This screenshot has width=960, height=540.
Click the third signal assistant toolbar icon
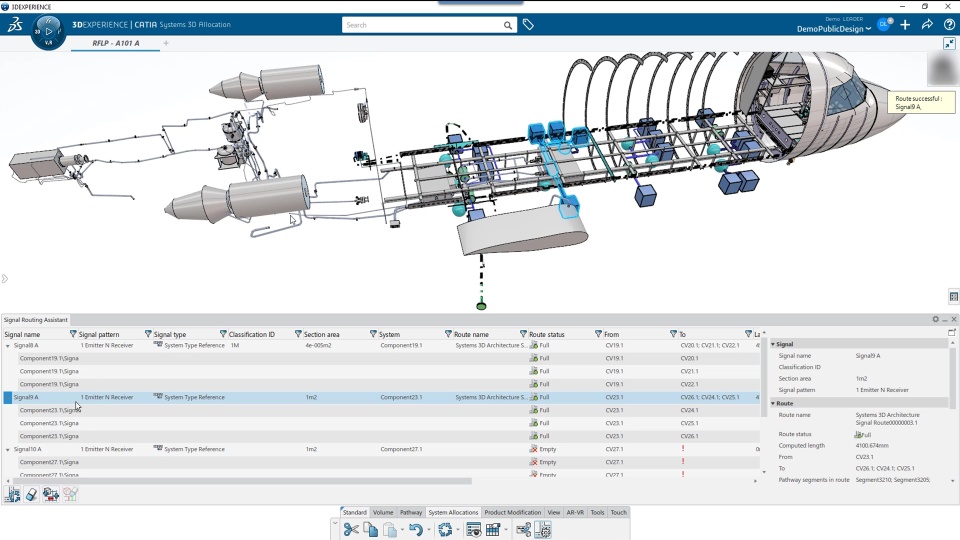pyautogui.click(x=51, y=495)
